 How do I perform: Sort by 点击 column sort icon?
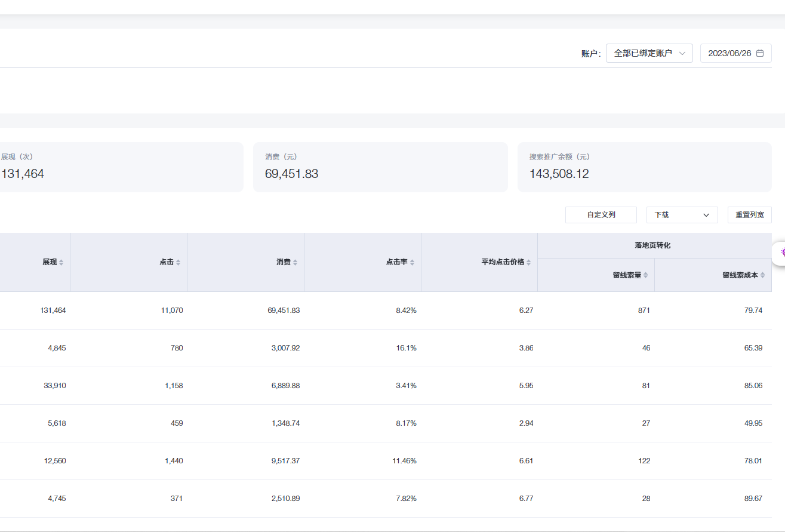click(x=178, y=263)
